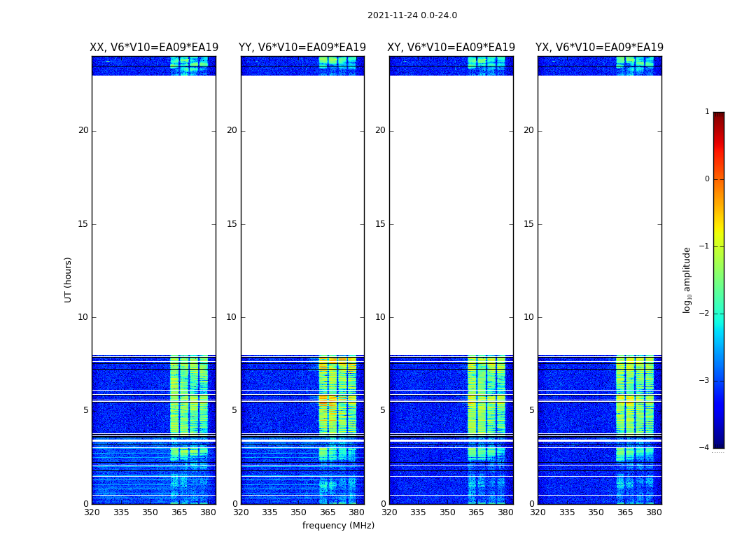Click the log10 amplitude colorbar label
Image resolution: width=735 pixels, height=560 pixels.
[687, 279]
